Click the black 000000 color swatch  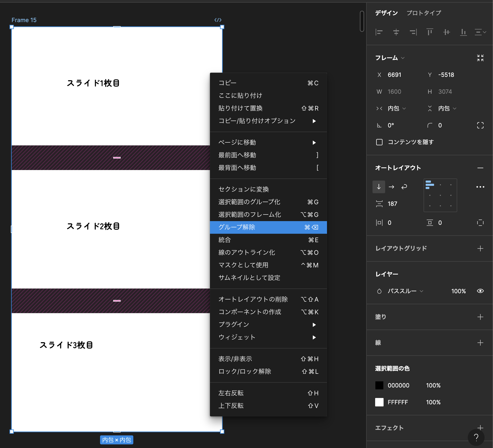point(379,385)
